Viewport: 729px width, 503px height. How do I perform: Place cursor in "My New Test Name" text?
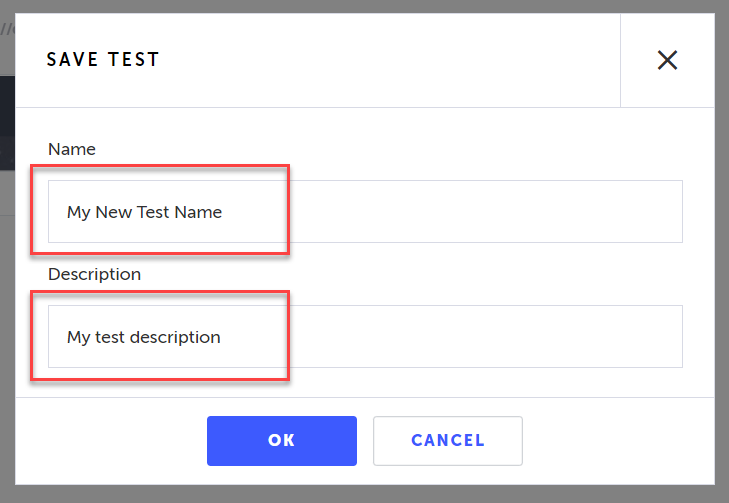(144, 212)
